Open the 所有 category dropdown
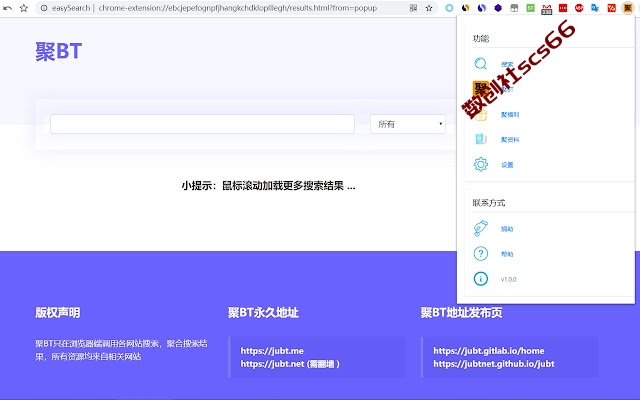The height and width of the screenshot is (400, 640). pyautogui.click(x=408, y=124)
